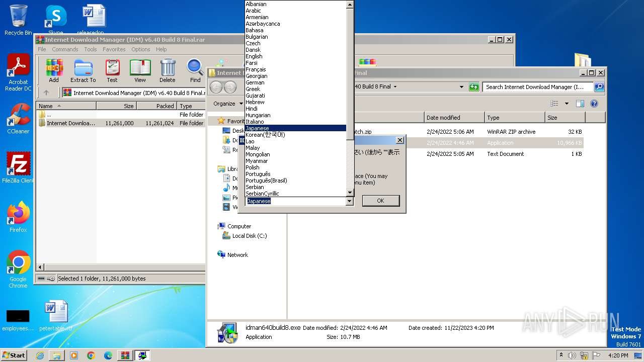Sort WinRAR list by Name column

coord(66,106)
